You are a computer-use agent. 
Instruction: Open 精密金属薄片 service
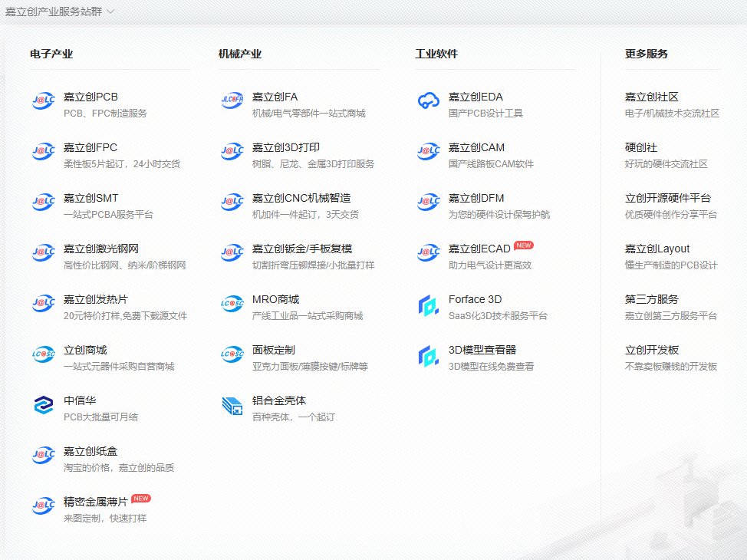[95, 502]
